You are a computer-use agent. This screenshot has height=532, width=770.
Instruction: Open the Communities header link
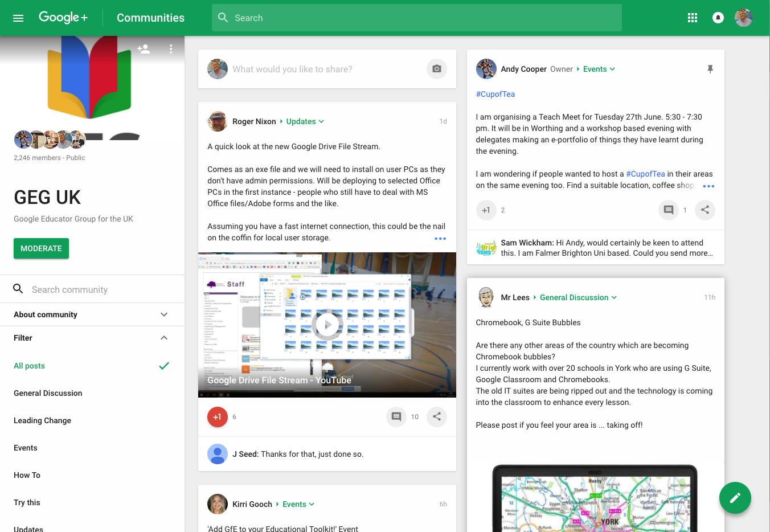[150, 18]
